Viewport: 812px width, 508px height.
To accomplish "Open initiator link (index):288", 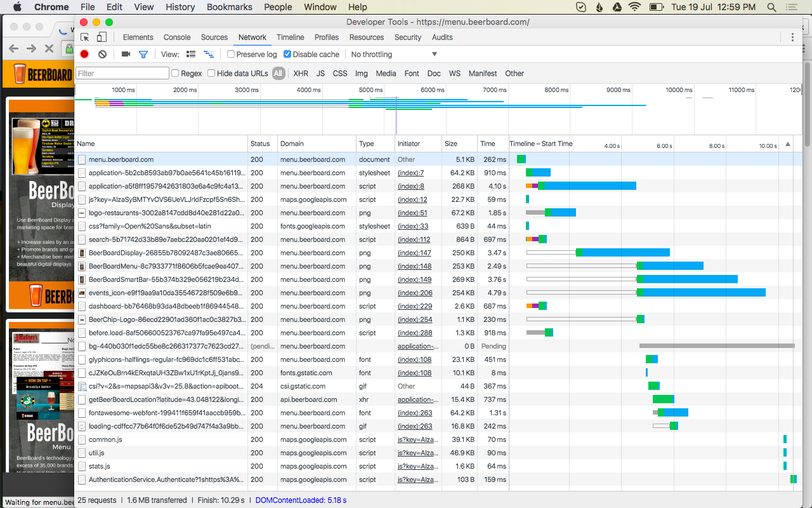I will point(415,333).
